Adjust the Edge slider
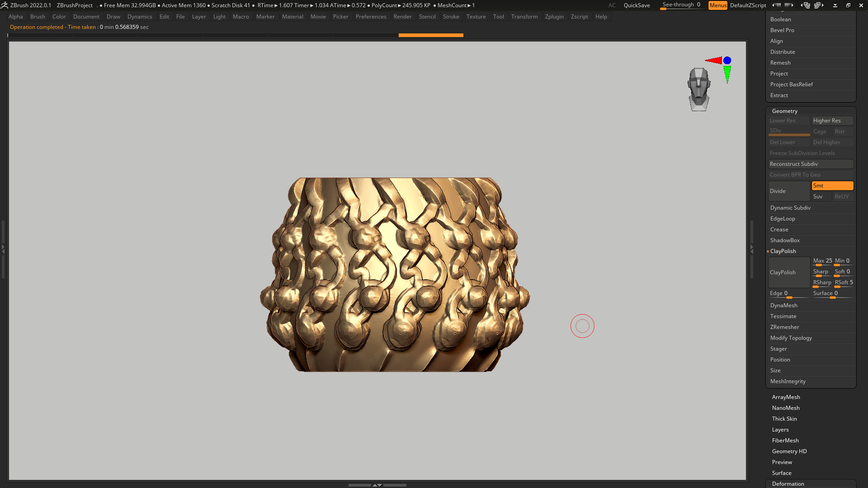Image resolution: width=868 pixels, height=488 pixels. tap(789, 294)
